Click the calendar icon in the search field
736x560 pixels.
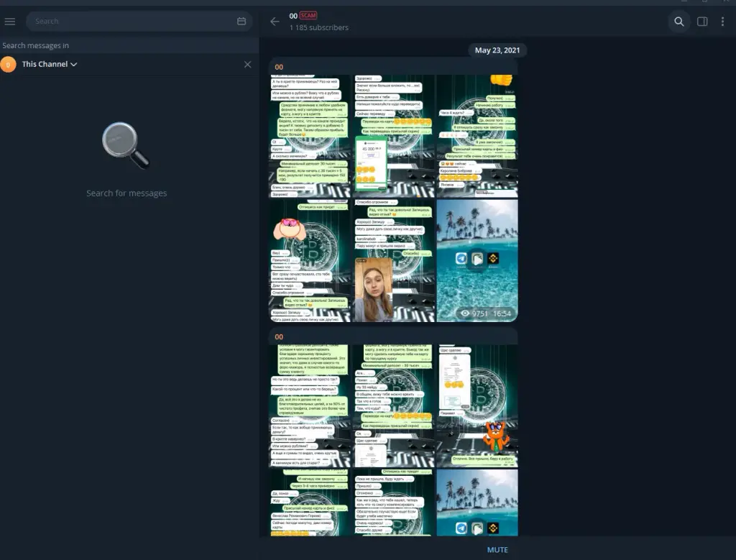[x=241, y=21]
